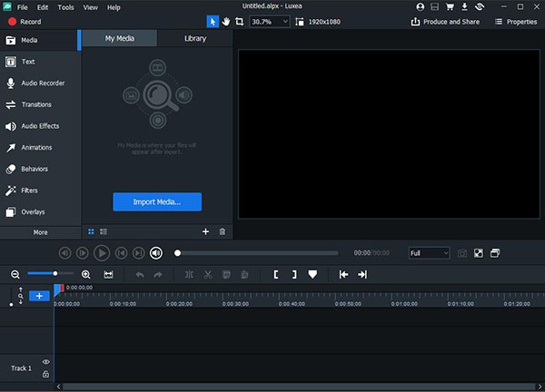Select the hand pan tool
Image resolution: width=545 pixels, height=392 pixels.
[226, 22]
